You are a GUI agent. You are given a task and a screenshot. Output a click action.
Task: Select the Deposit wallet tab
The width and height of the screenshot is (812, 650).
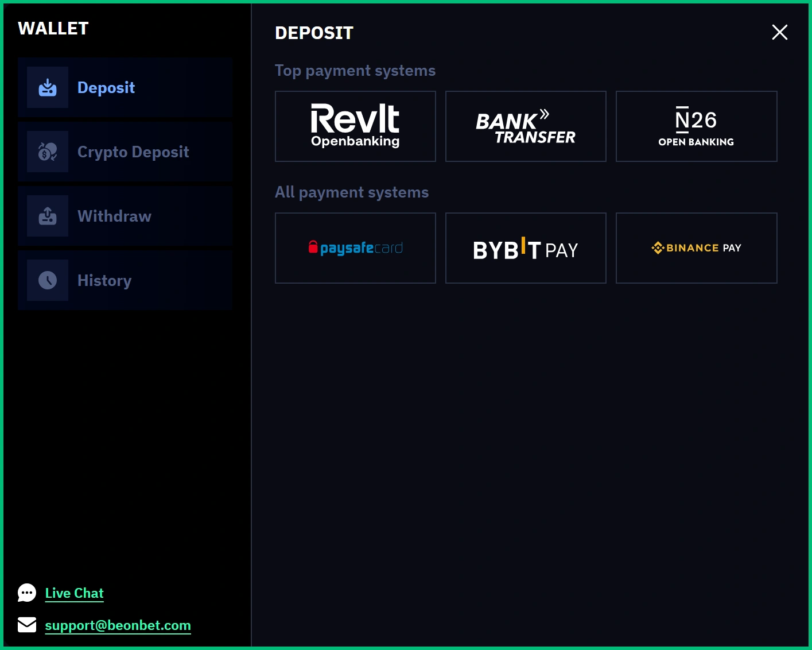pyautogui.click(x=125, y=87)
